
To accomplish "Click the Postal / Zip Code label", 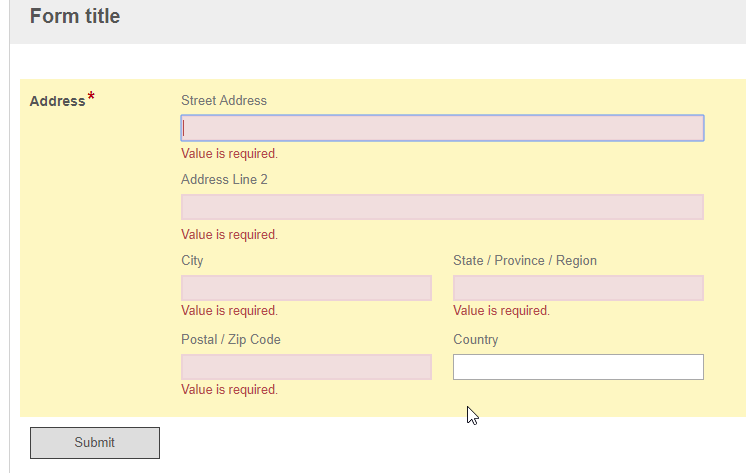I will 231,340.
